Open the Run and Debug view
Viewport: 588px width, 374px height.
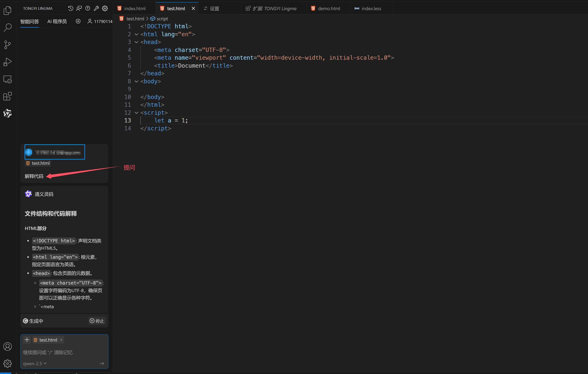[8, 62]
